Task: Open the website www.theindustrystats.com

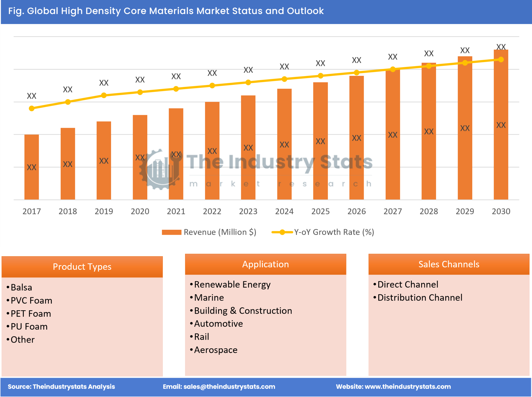Action: tap(394, 387)
